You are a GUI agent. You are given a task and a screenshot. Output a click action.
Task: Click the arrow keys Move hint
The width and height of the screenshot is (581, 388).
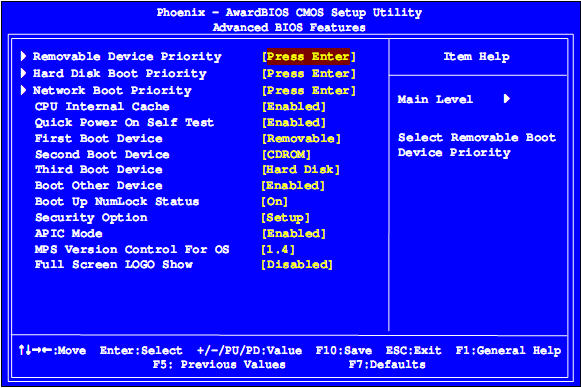(53, 350)
